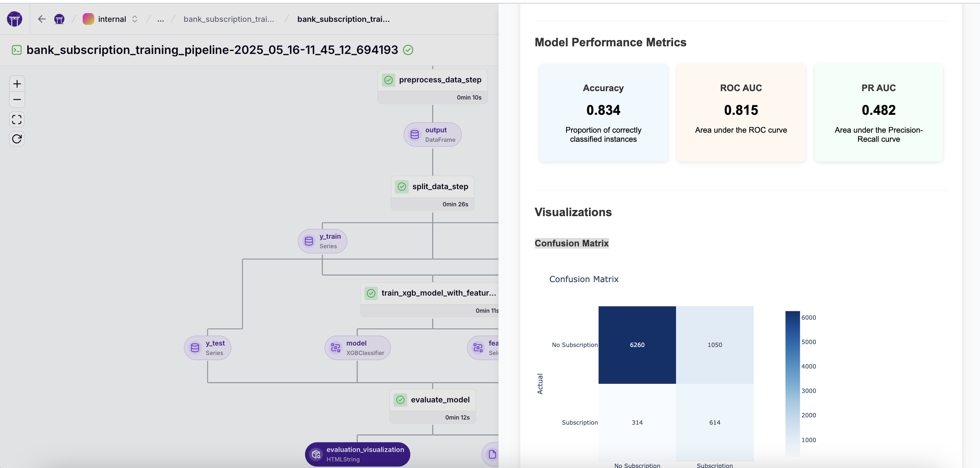Click the fit view icon
The height and width of the screenshot is (468, 980).
[17, 120]
